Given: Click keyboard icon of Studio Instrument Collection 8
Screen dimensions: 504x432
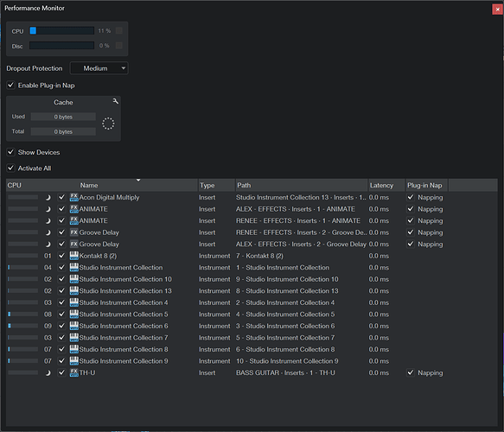Looking at the screenshot, I should [x=74, y=349].
